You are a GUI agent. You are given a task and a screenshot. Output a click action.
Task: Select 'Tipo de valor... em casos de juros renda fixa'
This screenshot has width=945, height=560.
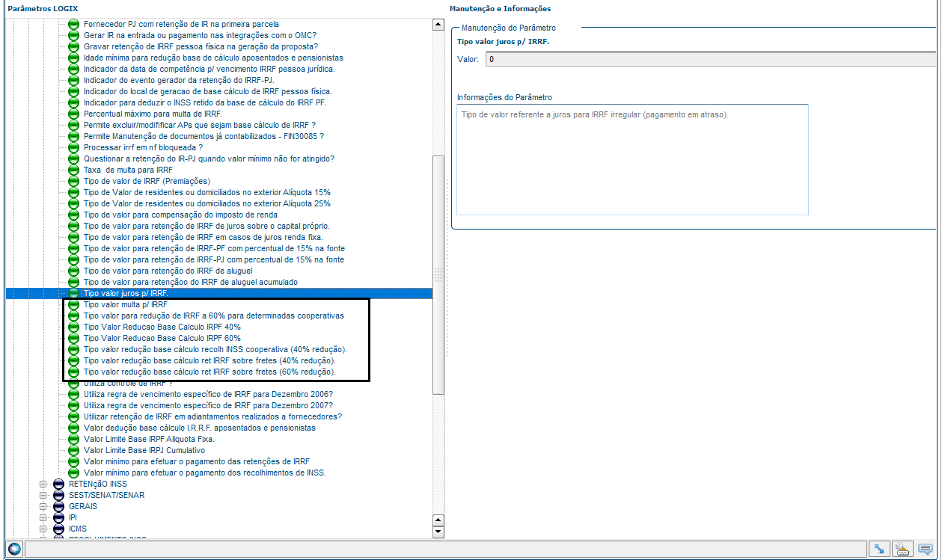(203, 237)
